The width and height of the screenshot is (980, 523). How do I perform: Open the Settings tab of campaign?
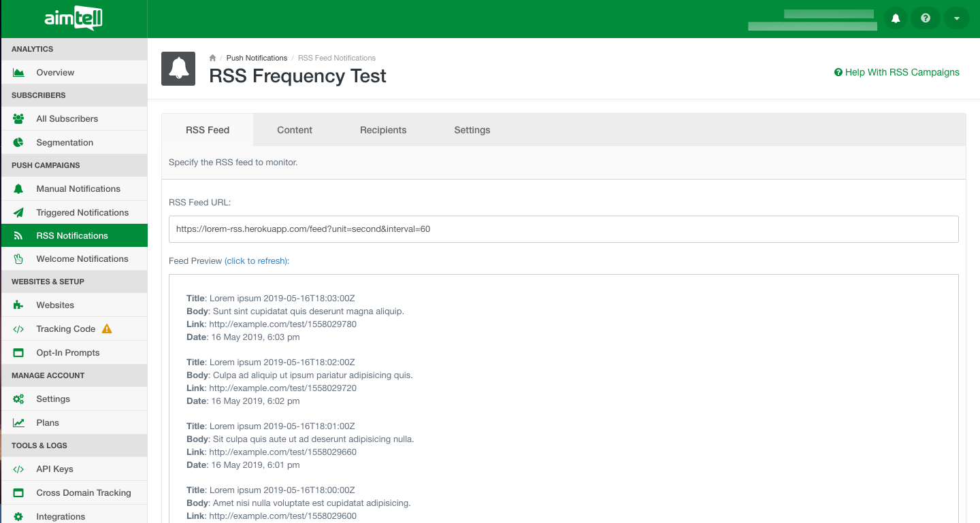pos(472,130)
